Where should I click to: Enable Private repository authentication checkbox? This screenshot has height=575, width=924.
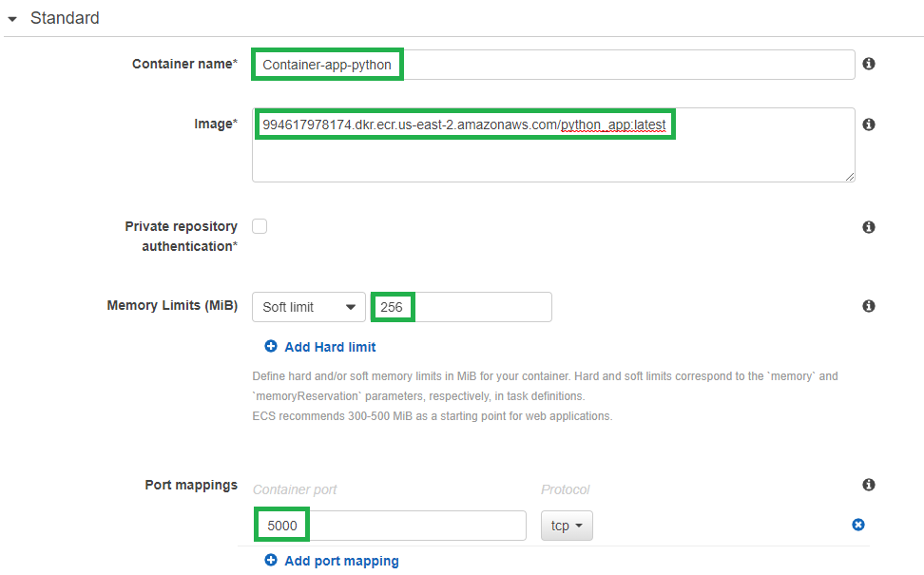[x=260, y=226]
